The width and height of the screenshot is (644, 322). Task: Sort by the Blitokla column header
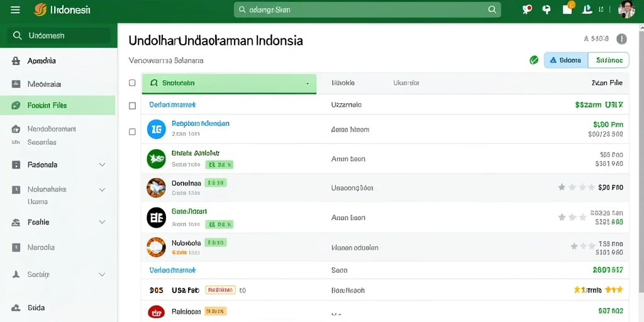coord(343,82)
